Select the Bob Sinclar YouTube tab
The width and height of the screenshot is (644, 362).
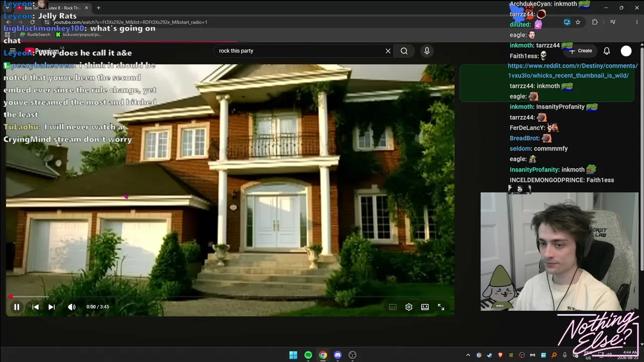[x=52, y=8]
